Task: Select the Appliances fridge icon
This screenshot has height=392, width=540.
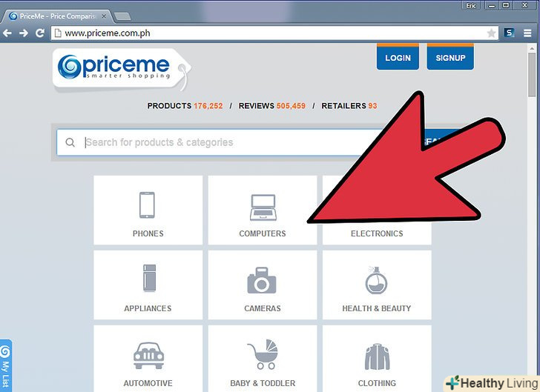Action: pos(150,278)
